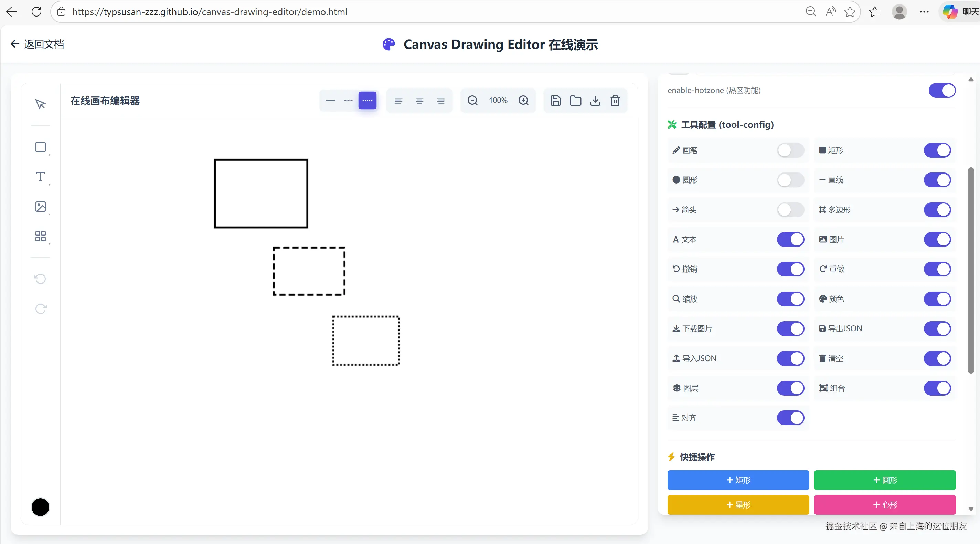980x544 pixels.
Task: Open the grid shapes tool submenu
Action: coord(40,236)
